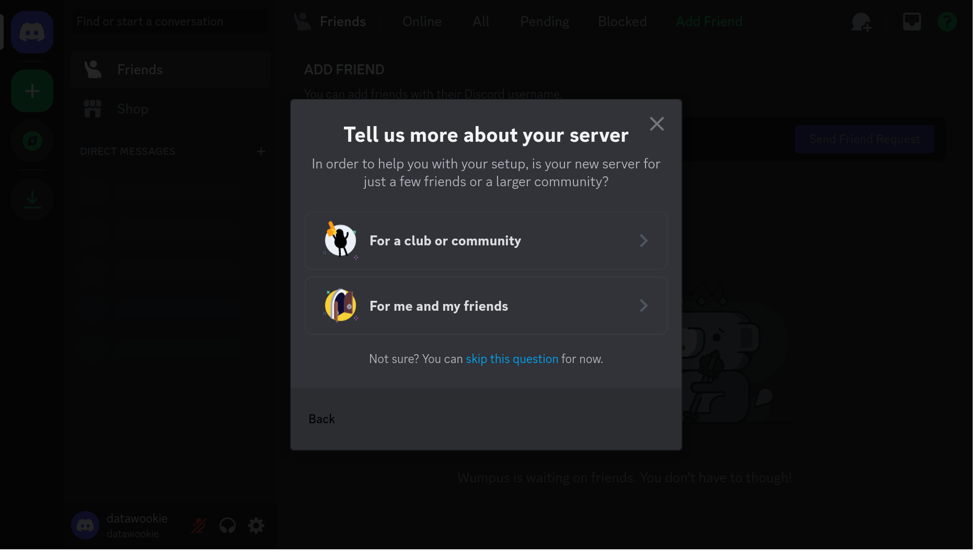The height and width of the screenshot is (554, 980).
Task: Select the Blocked tab
Action: pos(622,21)
